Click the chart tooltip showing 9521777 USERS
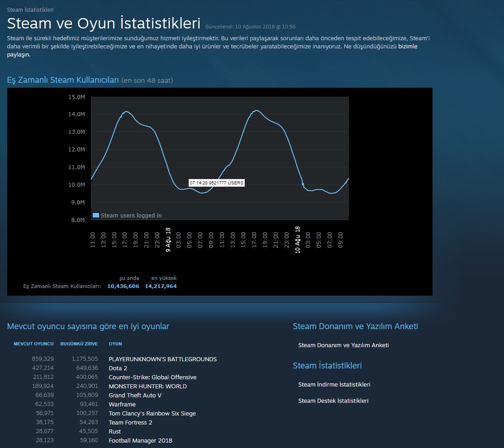The width and height of the screenshot is (504, 448). pos(217,183)
